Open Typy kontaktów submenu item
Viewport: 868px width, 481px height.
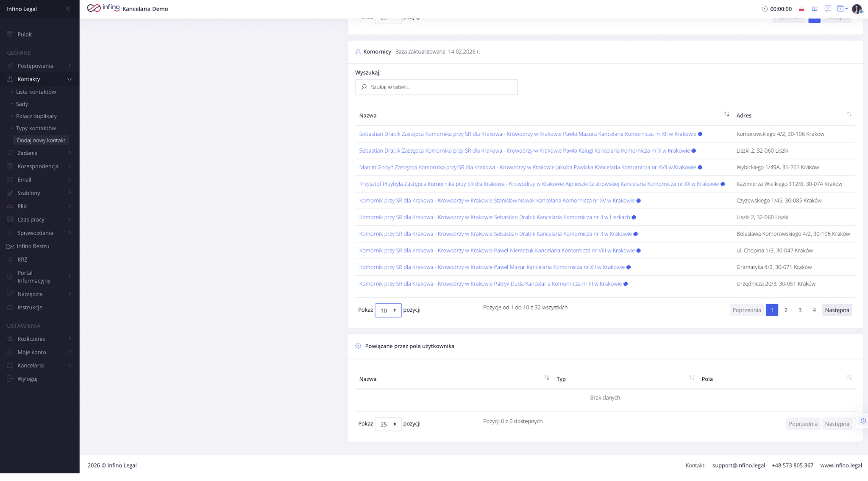(36, 129)
